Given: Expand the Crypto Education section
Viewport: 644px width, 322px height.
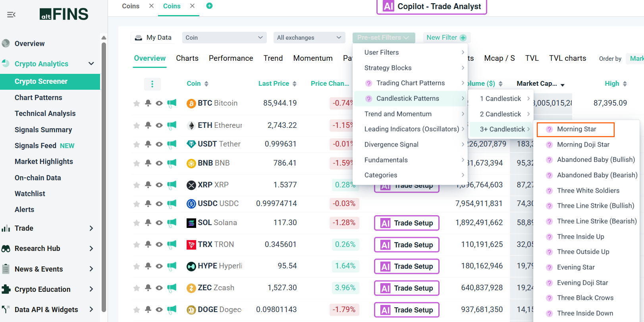Looking at the screenshot, I should point(91,289).
